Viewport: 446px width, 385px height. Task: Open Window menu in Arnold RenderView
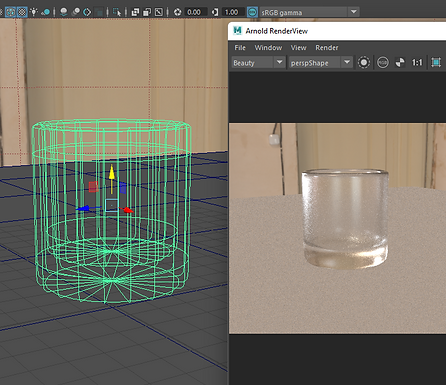pos(268,48)
